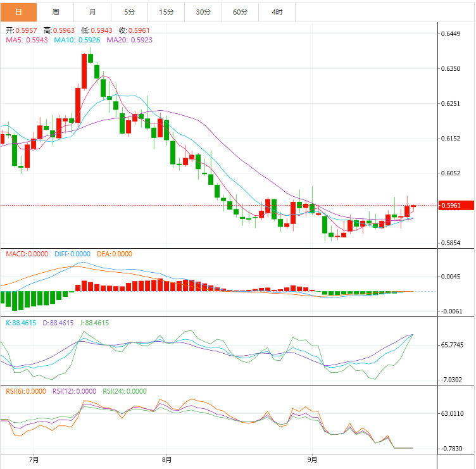This screenshot has height=469, width=476.
Task: Click the MA20 indicator label
Action: (x=130, y=40)
